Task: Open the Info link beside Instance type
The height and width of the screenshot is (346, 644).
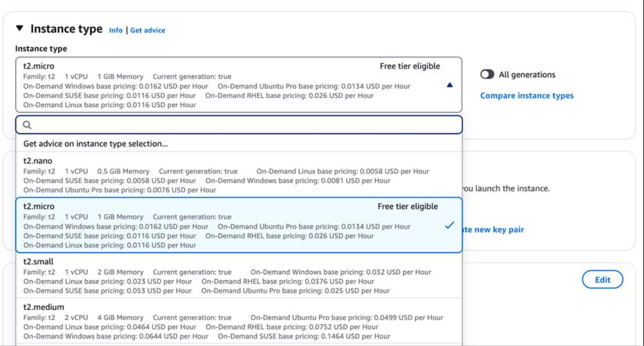Action: point(115,30)
